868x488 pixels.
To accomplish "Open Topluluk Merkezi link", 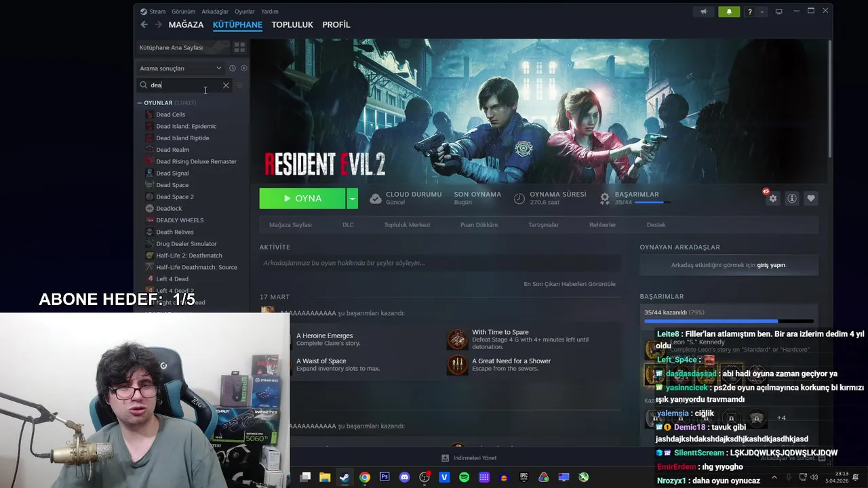I will pyautogui.click(x=407, y=225).
